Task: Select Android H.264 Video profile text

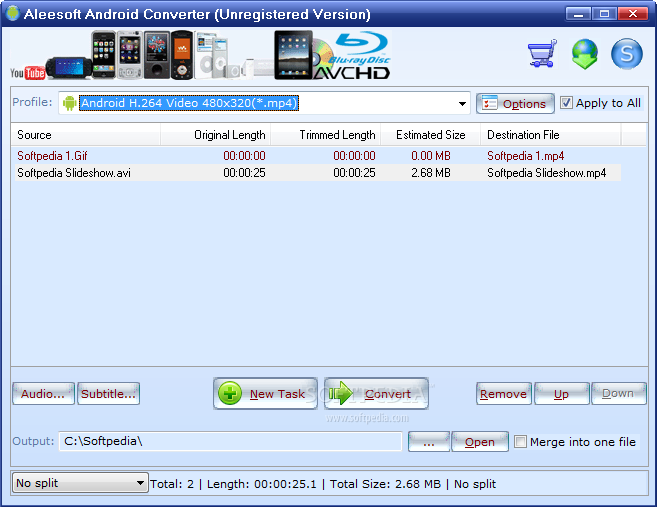Action: pyautogui.click(x=189, y=103)
